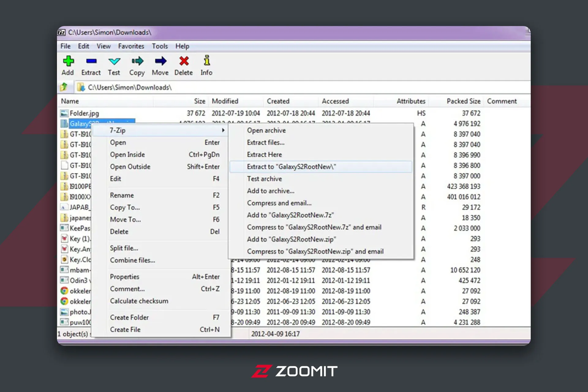
Task: Click the JAPAB file icon
Action: pos(64,207)
